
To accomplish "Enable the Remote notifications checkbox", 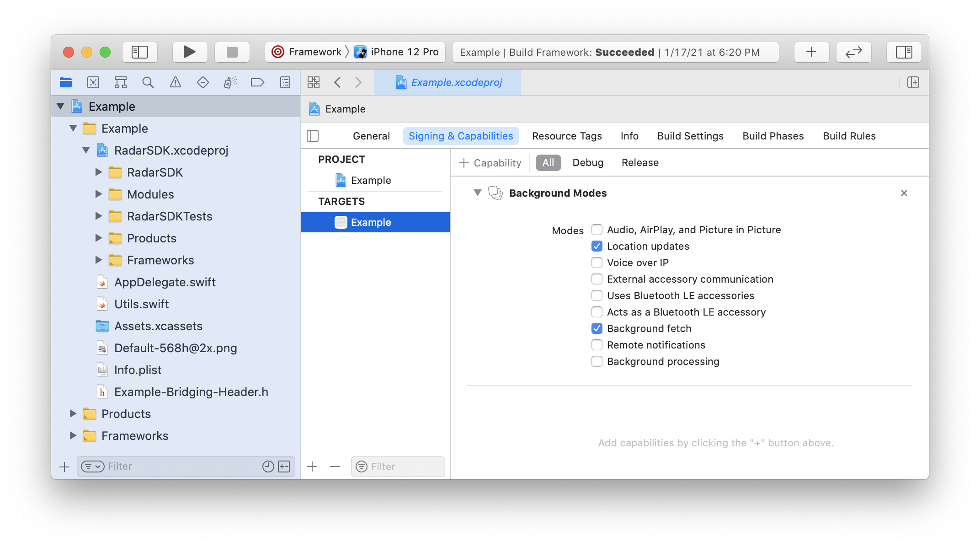I will (x=597, y=344).
